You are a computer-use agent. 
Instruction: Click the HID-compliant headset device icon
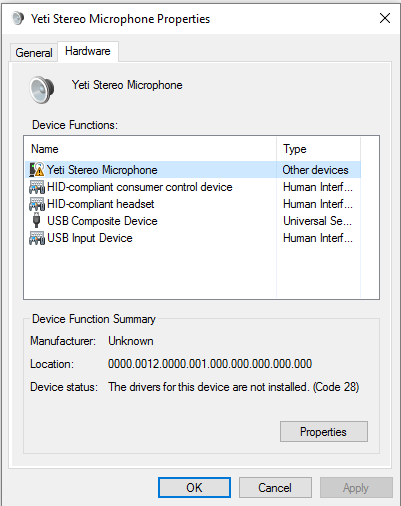(x=37, y=204)
